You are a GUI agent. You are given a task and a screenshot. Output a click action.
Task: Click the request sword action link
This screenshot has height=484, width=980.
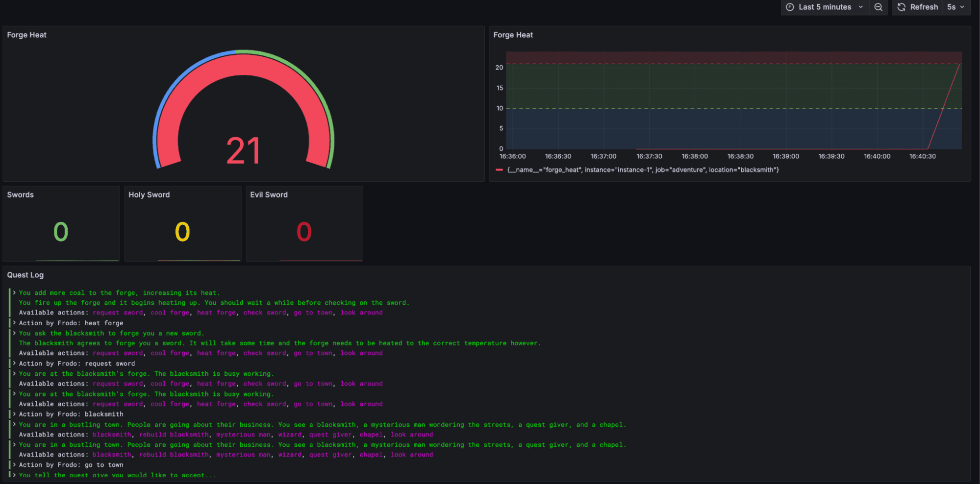click(119, 312)
